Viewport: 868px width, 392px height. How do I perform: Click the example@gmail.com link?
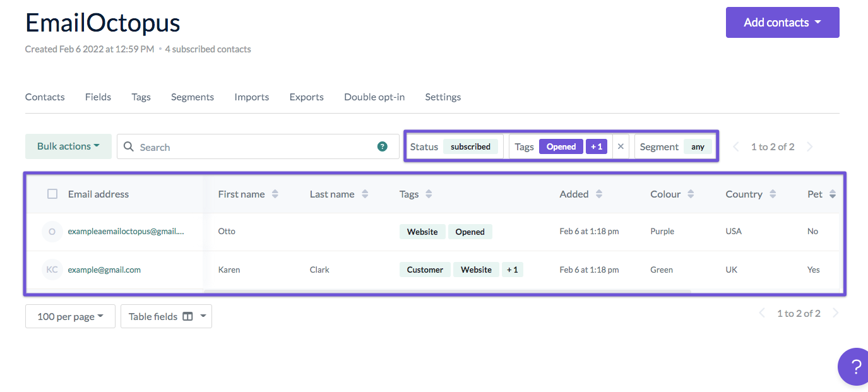coord(104,270)
